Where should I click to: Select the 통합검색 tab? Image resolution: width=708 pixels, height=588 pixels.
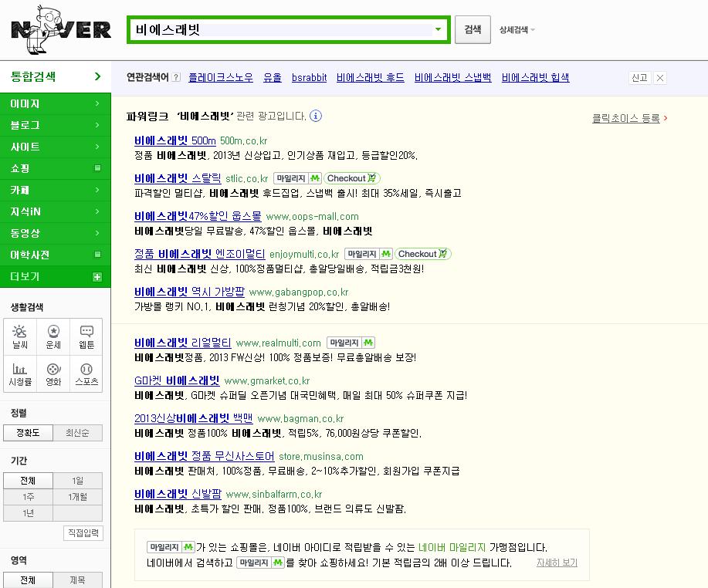pos(56,76)
